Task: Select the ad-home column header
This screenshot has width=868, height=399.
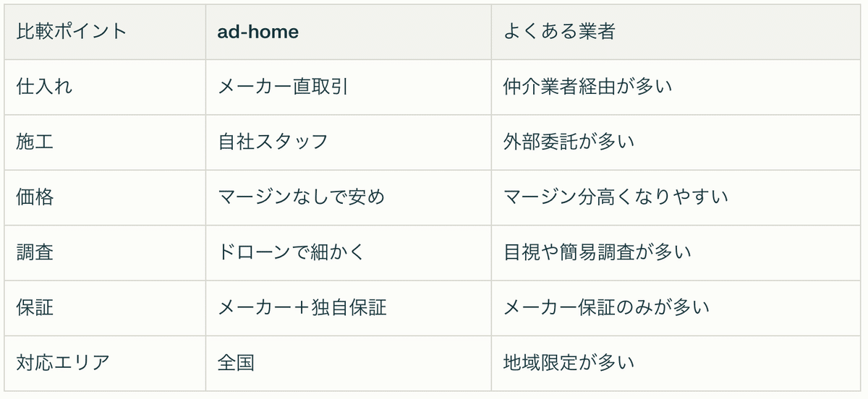Action: coord(258,32)
